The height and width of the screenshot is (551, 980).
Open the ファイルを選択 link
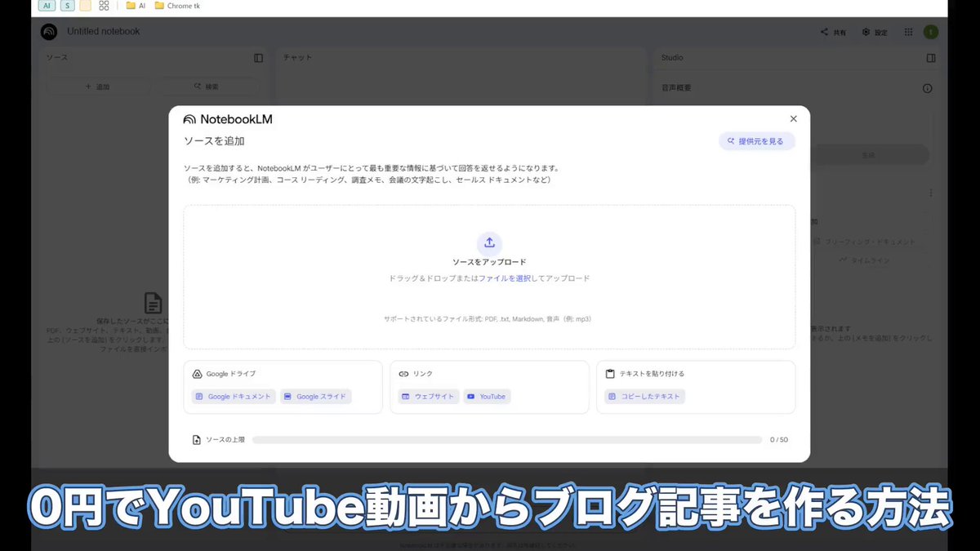point(505,278)
